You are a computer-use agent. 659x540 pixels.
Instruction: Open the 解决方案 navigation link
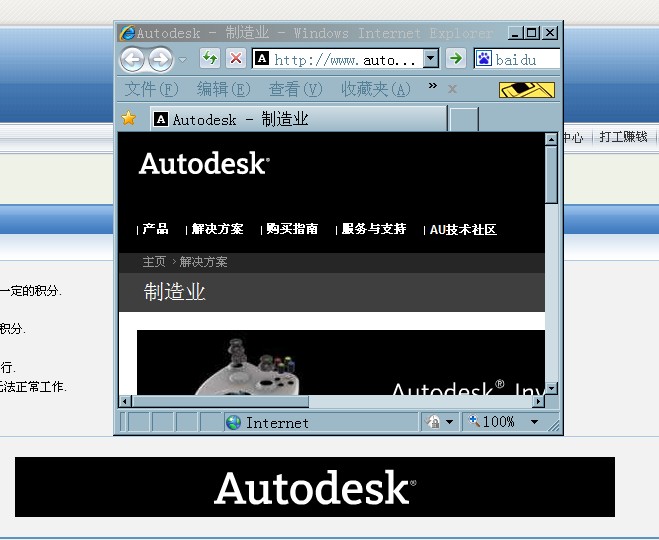coord(217,229)
